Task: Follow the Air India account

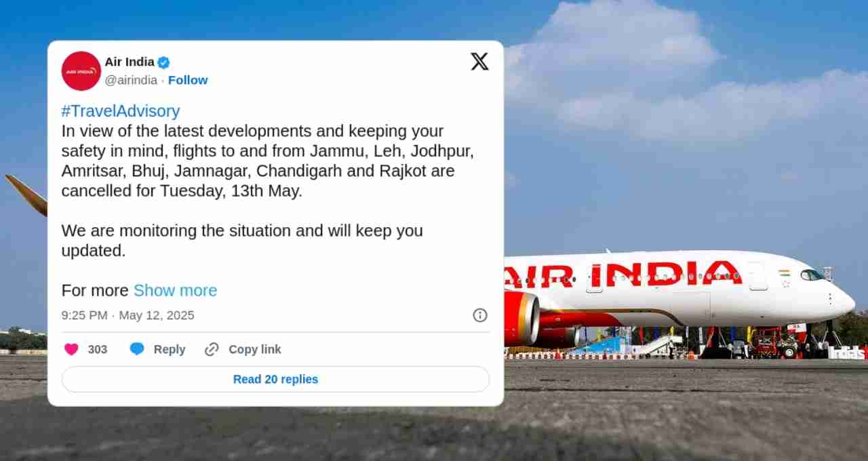Action: [188, 80]
